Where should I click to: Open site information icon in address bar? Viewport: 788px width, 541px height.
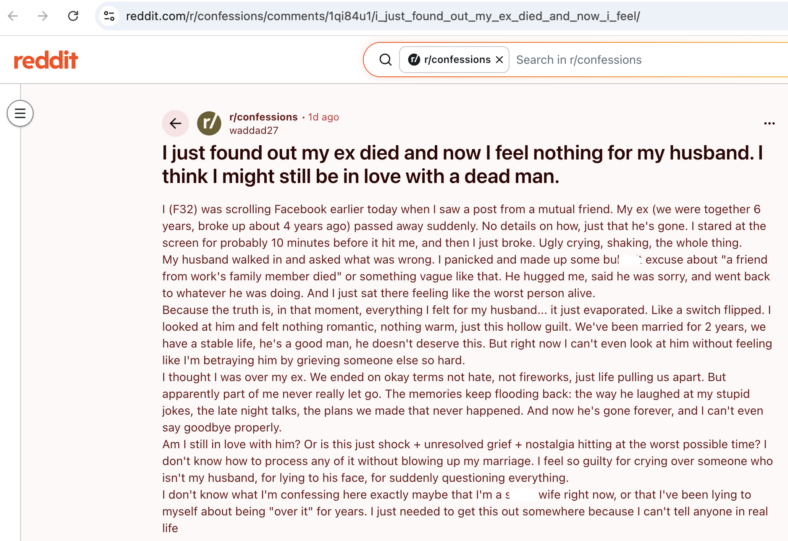click(x=109, y=16)
